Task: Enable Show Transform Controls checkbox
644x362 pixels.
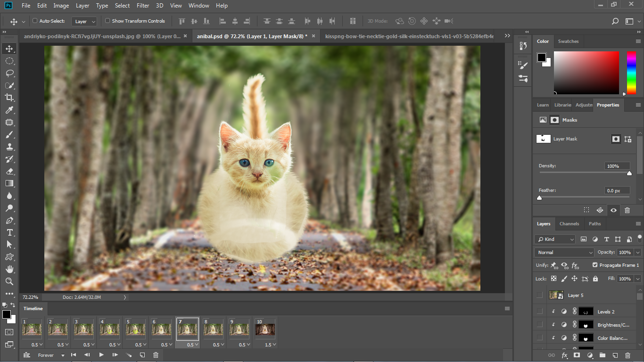Action: 107,21
